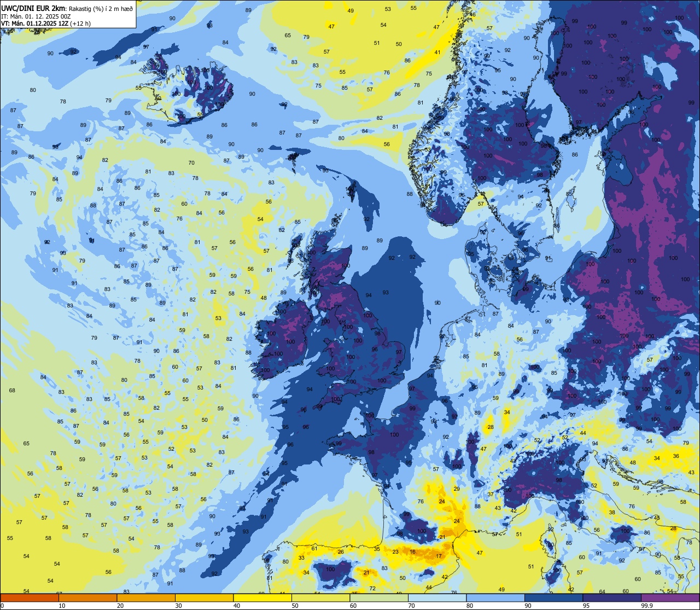
Task: Click the humidity value '36' on the map
Action: [x=676, y=456]
